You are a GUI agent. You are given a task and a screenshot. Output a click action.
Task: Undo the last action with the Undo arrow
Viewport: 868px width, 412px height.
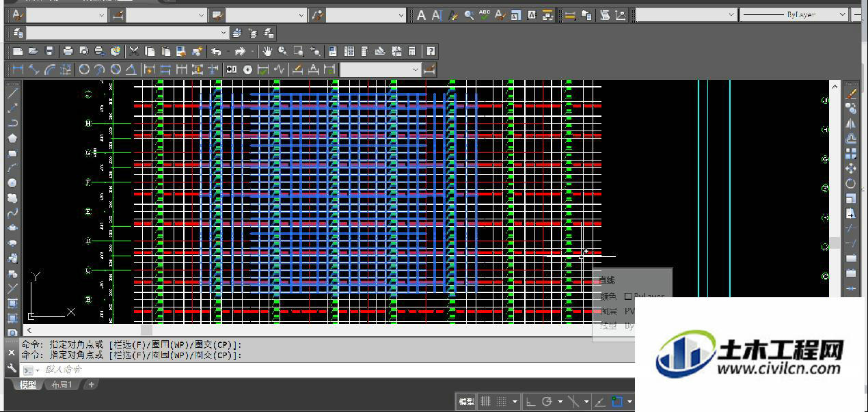pos(217,51)
